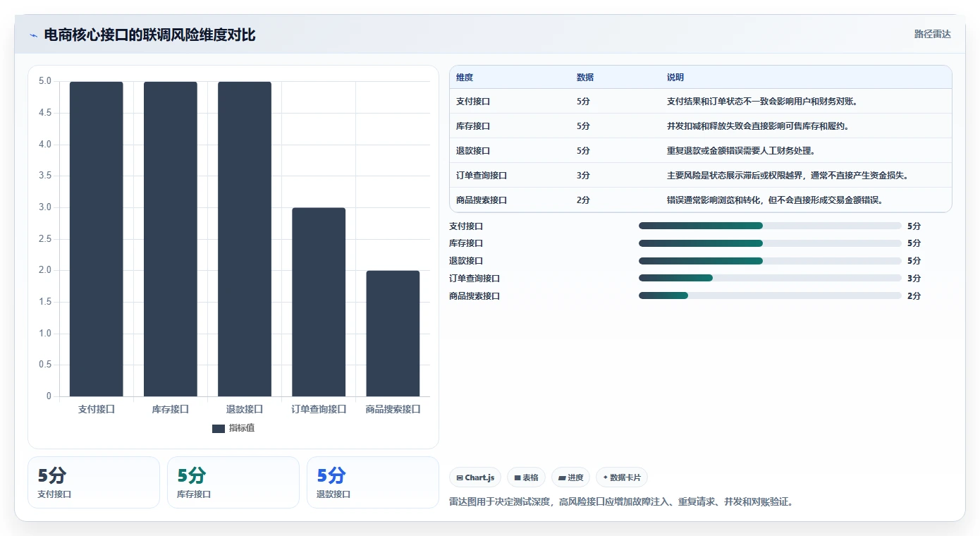
Task: Click the 路径雷达 label in the header
Action: (932, 34)
